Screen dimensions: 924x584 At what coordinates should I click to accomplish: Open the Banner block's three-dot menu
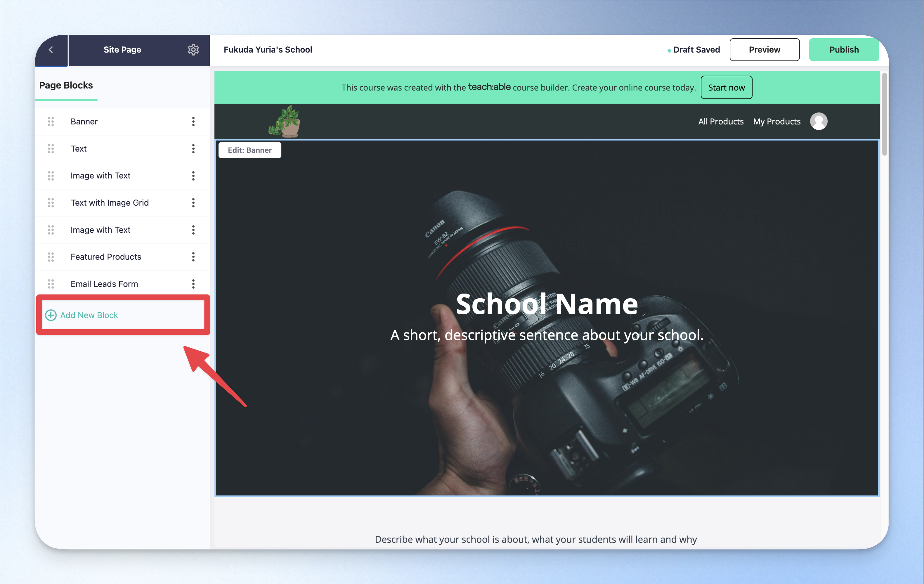click(x=193, y=122)
